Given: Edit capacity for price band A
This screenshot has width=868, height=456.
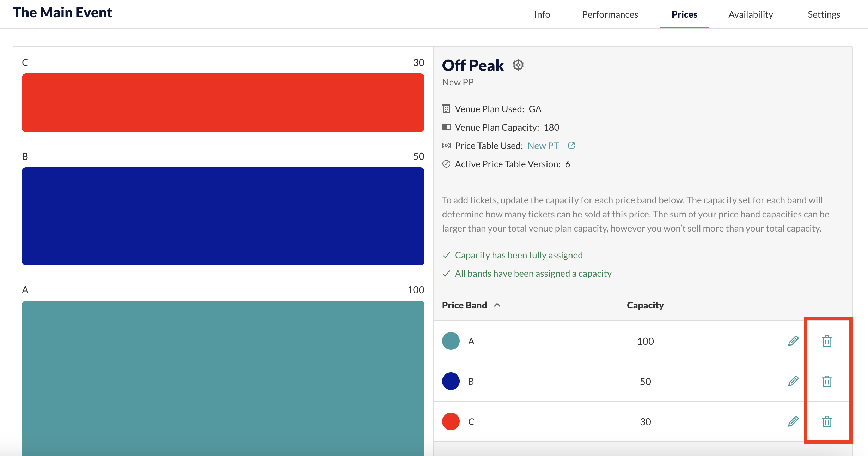Looking at the screenshot, I should coord(793,341).
